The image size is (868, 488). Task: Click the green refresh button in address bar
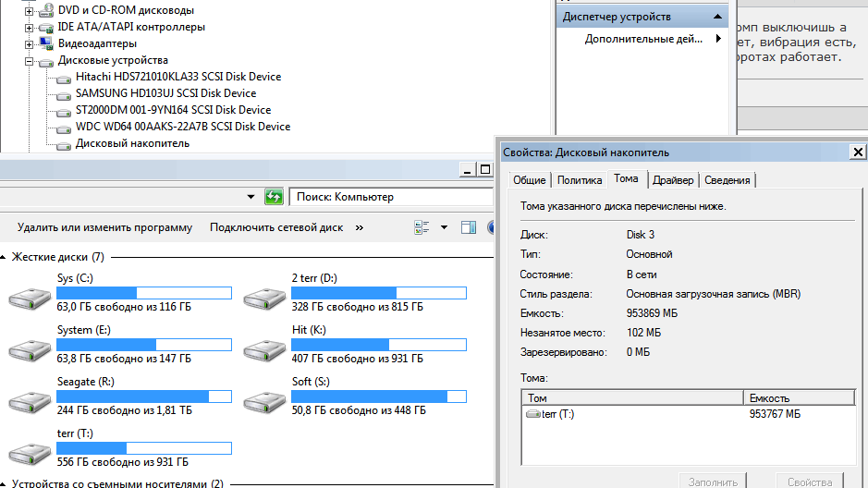point(274,197)
